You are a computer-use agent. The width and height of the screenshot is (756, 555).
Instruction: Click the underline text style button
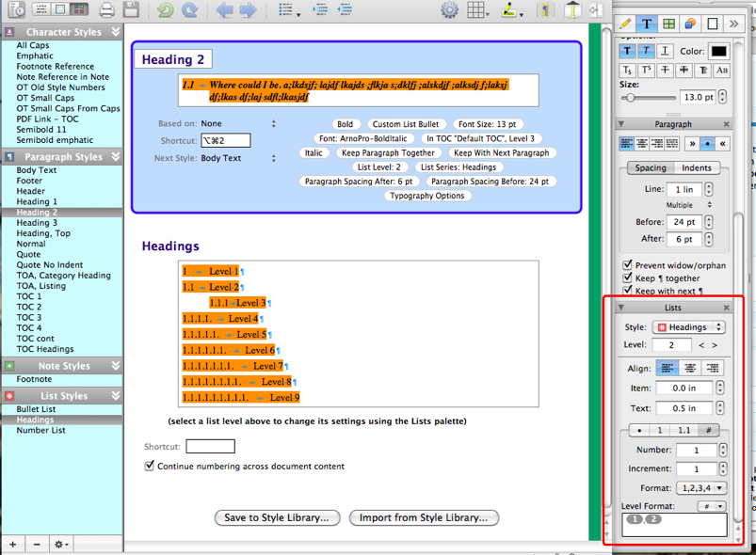(665, 51)
